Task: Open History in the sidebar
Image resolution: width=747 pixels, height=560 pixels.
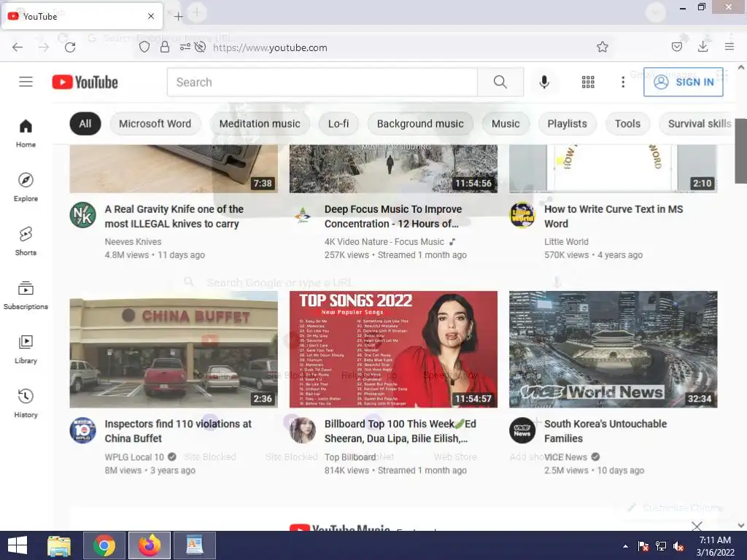Action: coord(26,403)
